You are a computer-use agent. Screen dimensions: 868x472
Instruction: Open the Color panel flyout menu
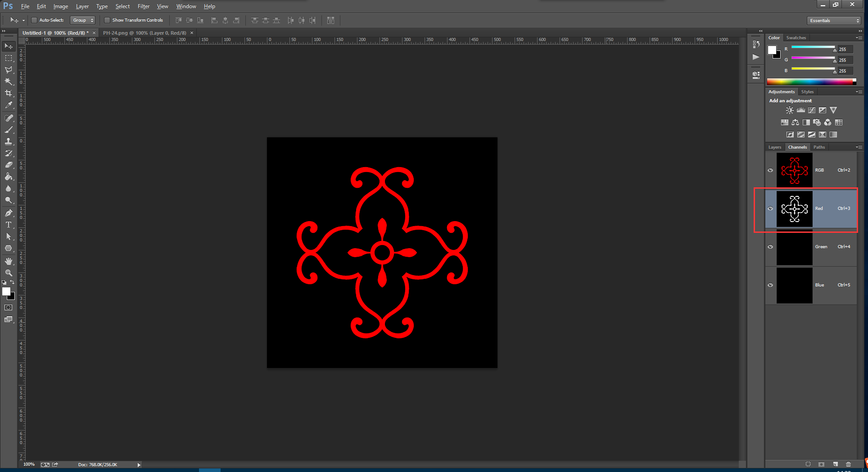(x=859, y=38)
